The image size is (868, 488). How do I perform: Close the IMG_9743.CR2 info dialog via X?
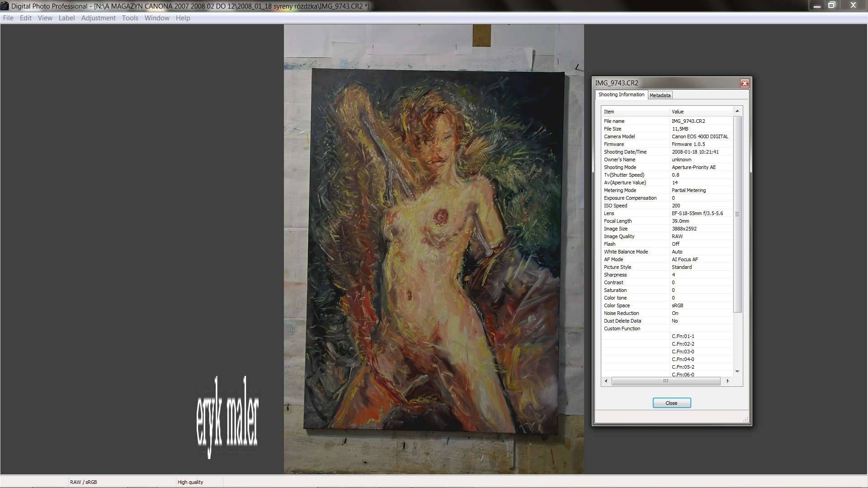[745, 83]
